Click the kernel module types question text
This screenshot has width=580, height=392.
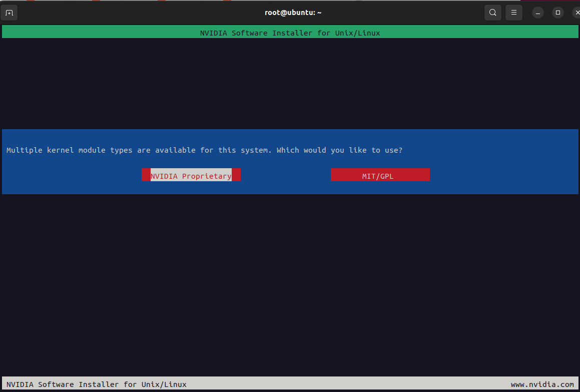click(x=205, y=150)
